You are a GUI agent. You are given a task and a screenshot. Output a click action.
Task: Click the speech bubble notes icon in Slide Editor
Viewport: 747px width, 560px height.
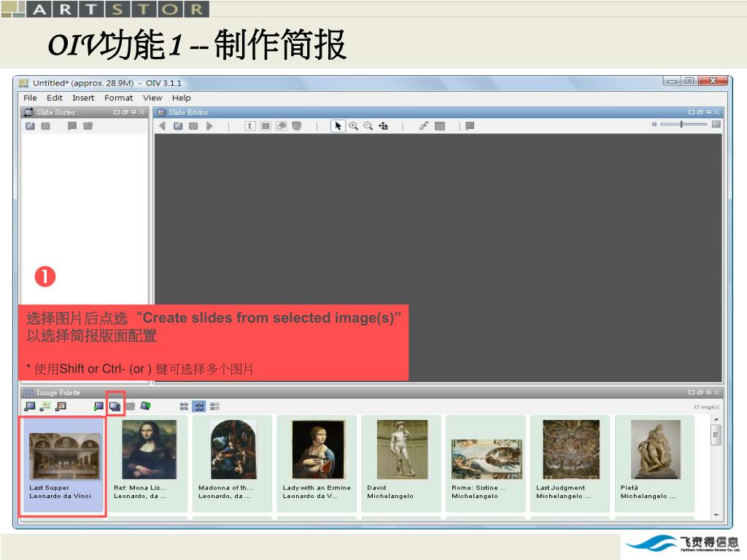[x=470, y=125]
